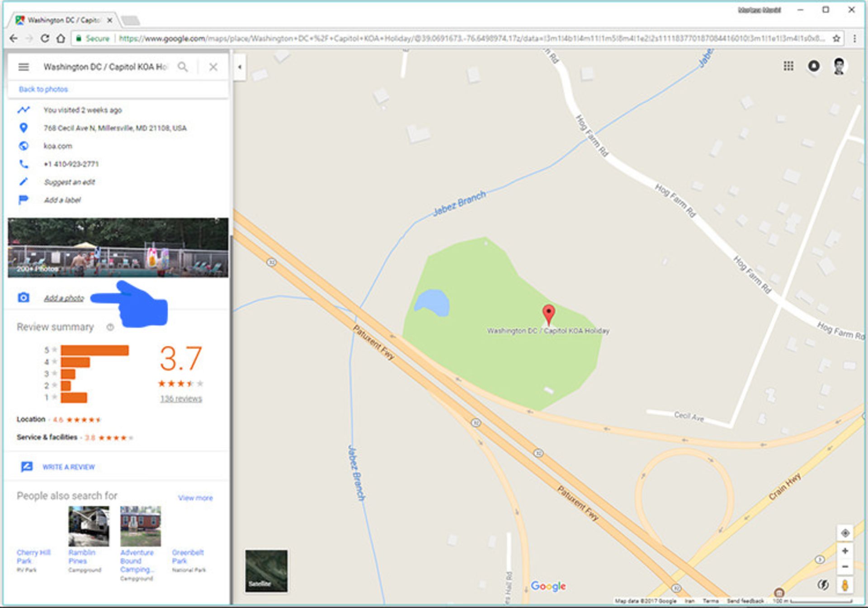Click the Add a photo link
The height and width of the screenshot is (608, 868).
[x=64, y=298]
